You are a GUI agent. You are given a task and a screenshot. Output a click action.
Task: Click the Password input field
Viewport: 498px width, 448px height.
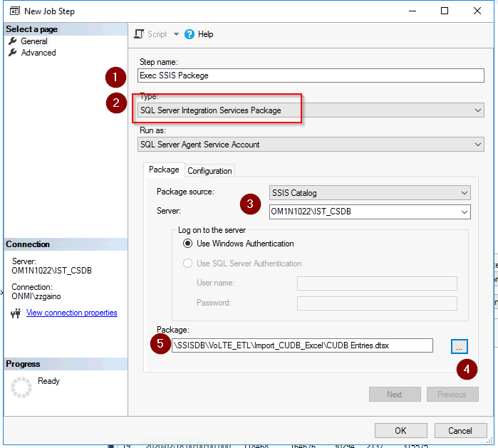[377, 303]
